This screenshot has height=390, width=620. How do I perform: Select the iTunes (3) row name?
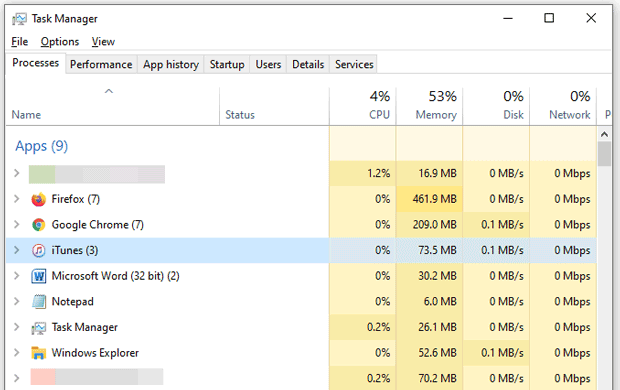pyautogui.click(x=75, y=250)
